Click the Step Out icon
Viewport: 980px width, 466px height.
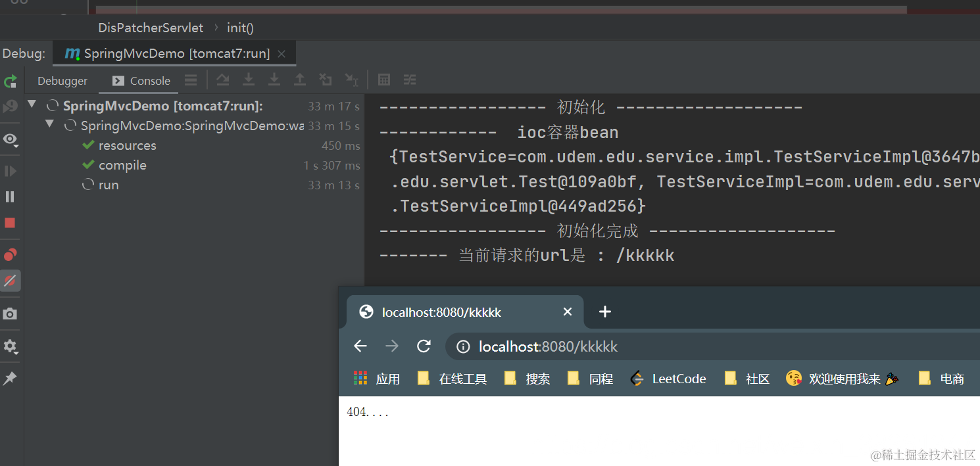(x=300, y=80)
